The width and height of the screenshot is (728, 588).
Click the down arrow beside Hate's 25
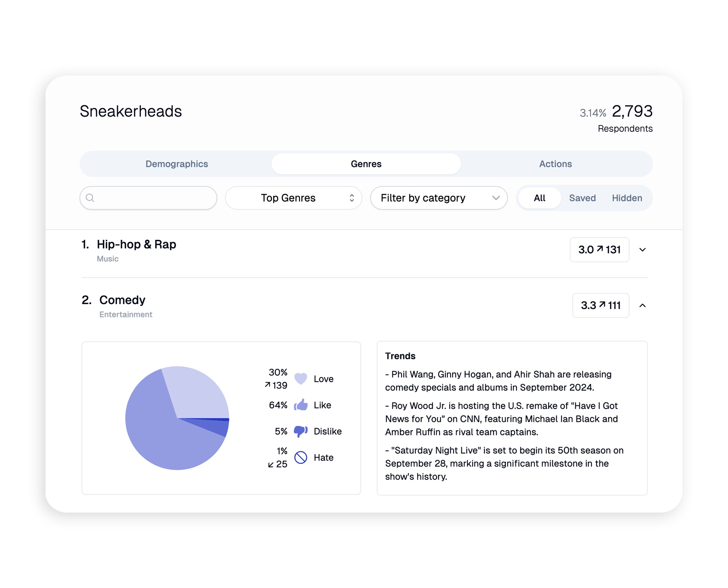[271, 465]
